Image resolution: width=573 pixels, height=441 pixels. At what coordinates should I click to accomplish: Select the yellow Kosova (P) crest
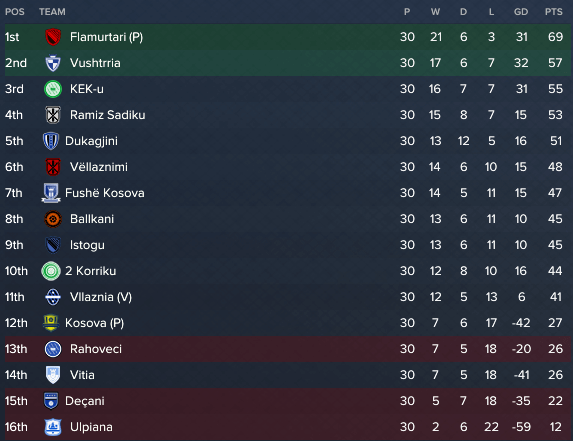(x=51, y=323)
